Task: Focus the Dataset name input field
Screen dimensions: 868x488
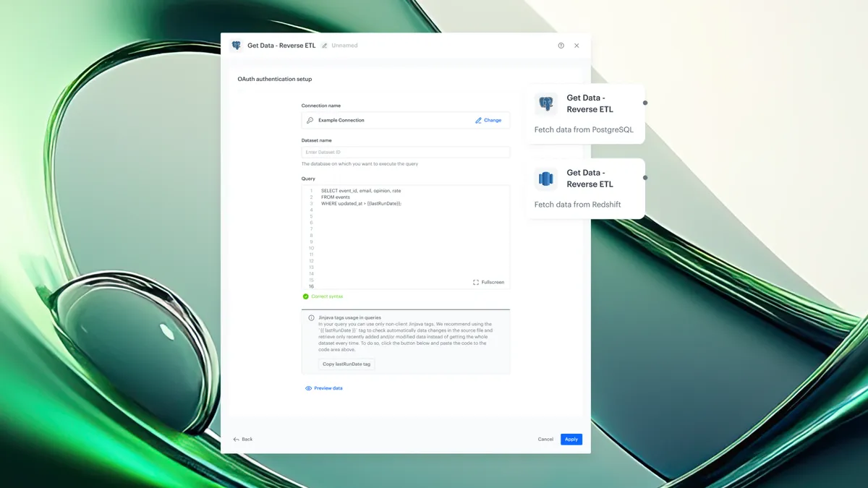Action: (x=405, y=153)
